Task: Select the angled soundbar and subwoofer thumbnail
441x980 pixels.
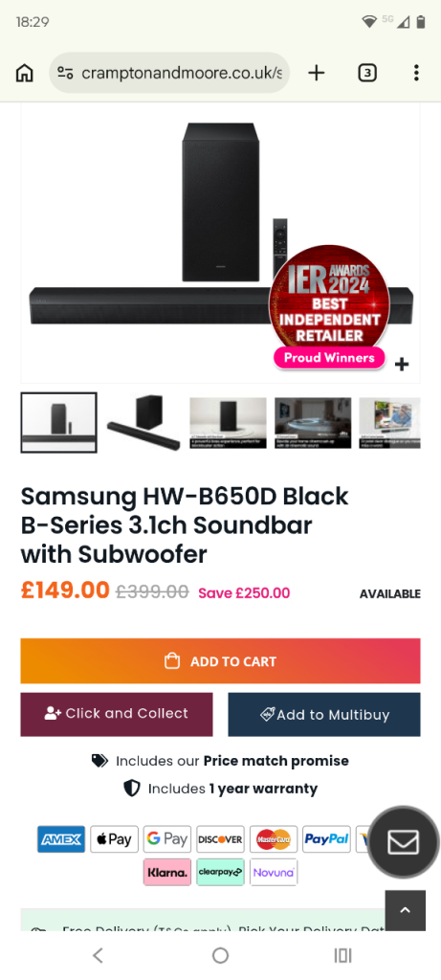Action: [x=143, y=422]
